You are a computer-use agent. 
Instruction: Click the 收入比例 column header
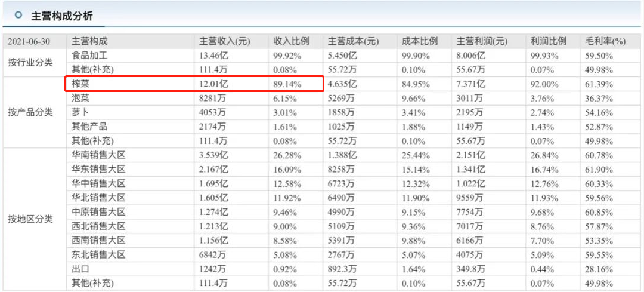tap(292, 42)
